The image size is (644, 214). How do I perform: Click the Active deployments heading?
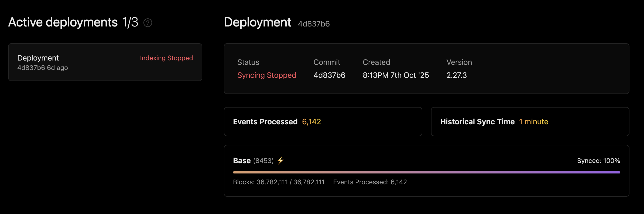click(63, 22)
